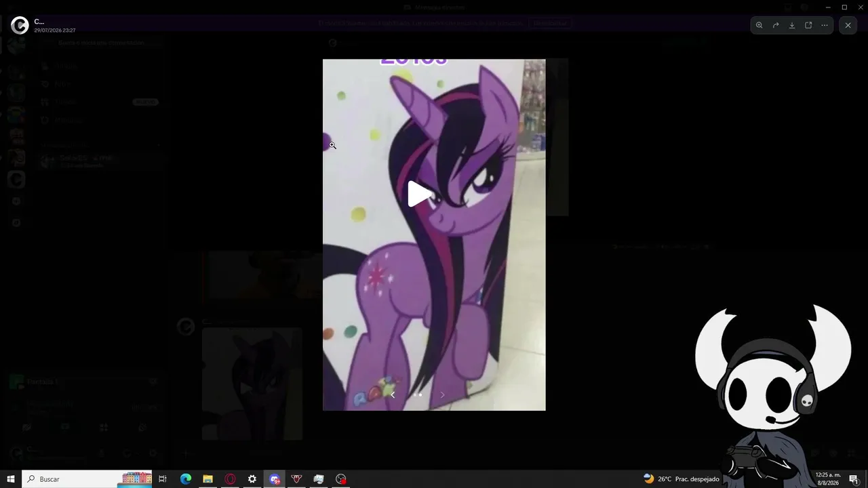Zoom in on the media viewer

(759, 25)
